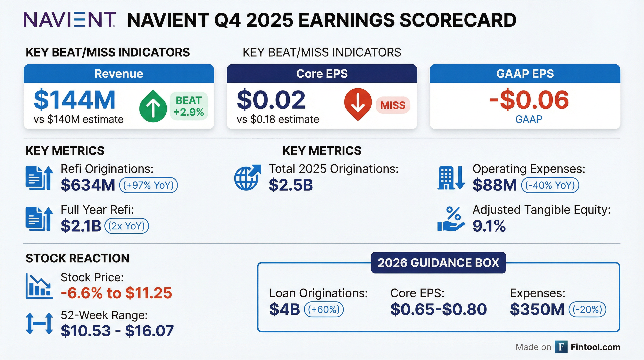The width and height of the screenshot is (644, 360).
Task: Select the Core EPS card header
Action: [x=322, y=74]
